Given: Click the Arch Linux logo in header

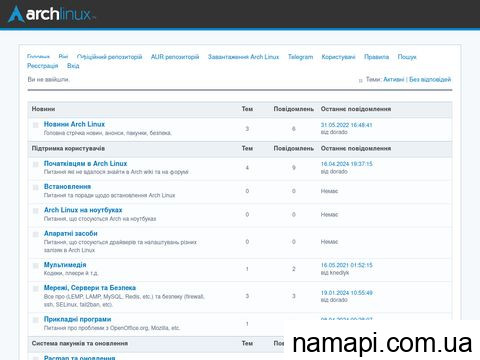Looking at the screenshot, I should click(x=52, y=14).
